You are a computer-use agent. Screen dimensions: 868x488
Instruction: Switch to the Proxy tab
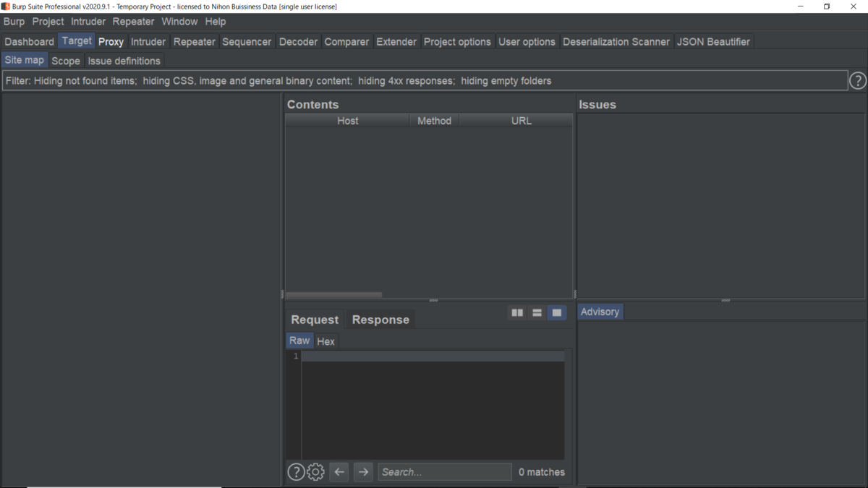(111, 42)
